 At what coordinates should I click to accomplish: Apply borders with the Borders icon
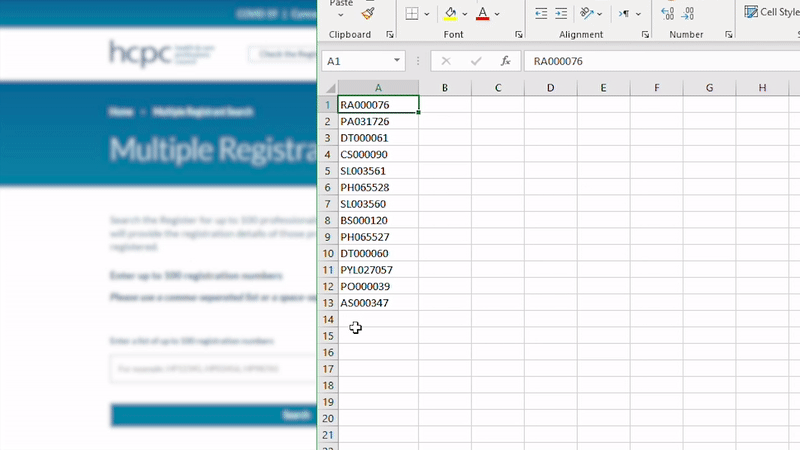(412, 14)
